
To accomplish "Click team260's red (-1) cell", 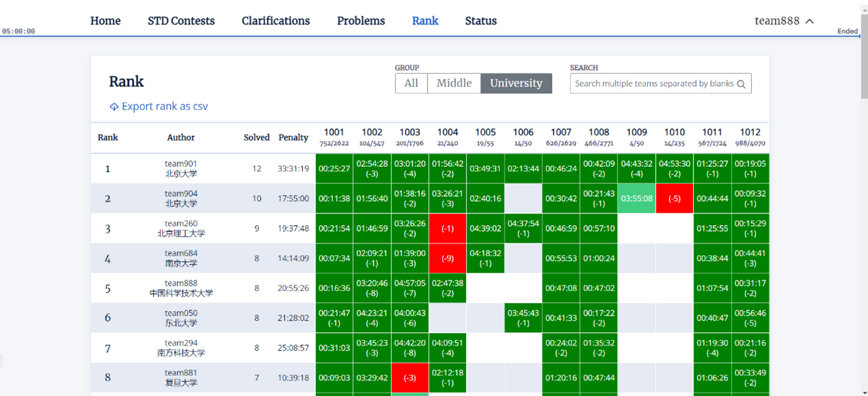I will click(x=448, y=228).
